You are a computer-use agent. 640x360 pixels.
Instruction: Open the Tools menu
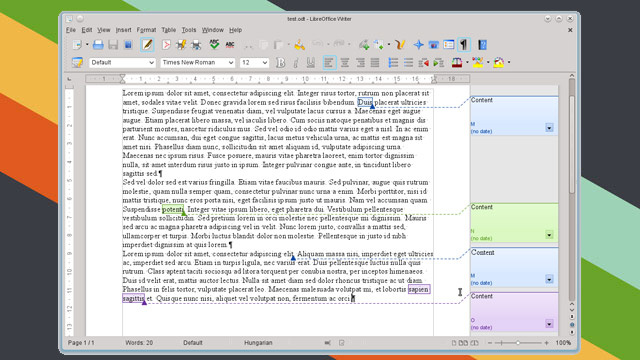[x=189, y=30]
